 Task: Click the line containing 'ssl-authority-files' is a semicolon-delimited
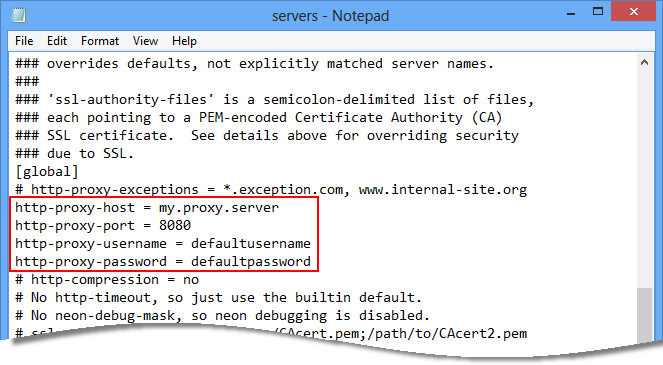coord(275,100)
